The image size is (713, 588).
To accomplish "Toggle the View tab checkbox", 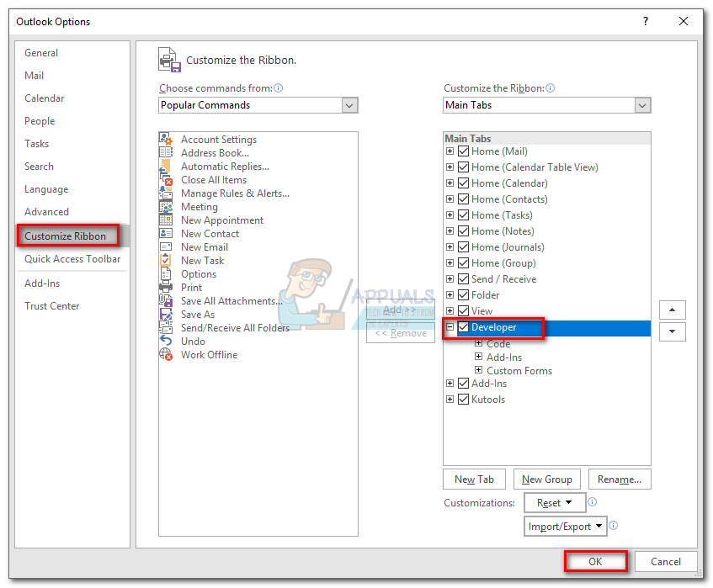I will pyautogui.click(x=463, y=310).
